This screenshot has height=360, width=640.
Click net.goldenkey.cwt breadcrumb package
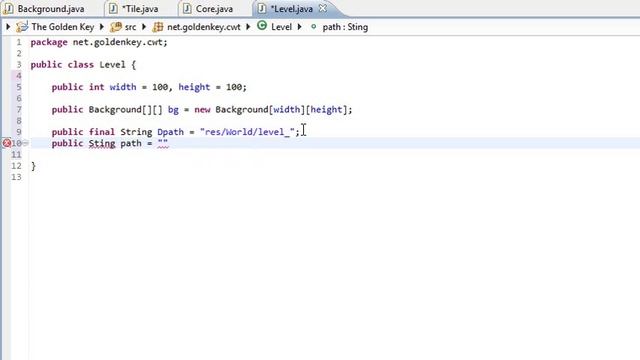(x=204, y=27)
